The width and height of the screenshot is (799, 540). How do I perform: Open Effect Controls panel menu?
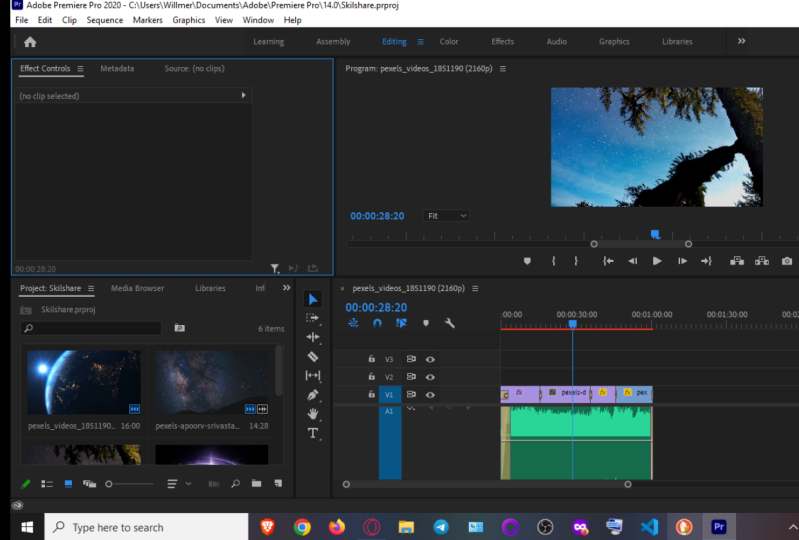pyautogui.click(x=80, y=69)
